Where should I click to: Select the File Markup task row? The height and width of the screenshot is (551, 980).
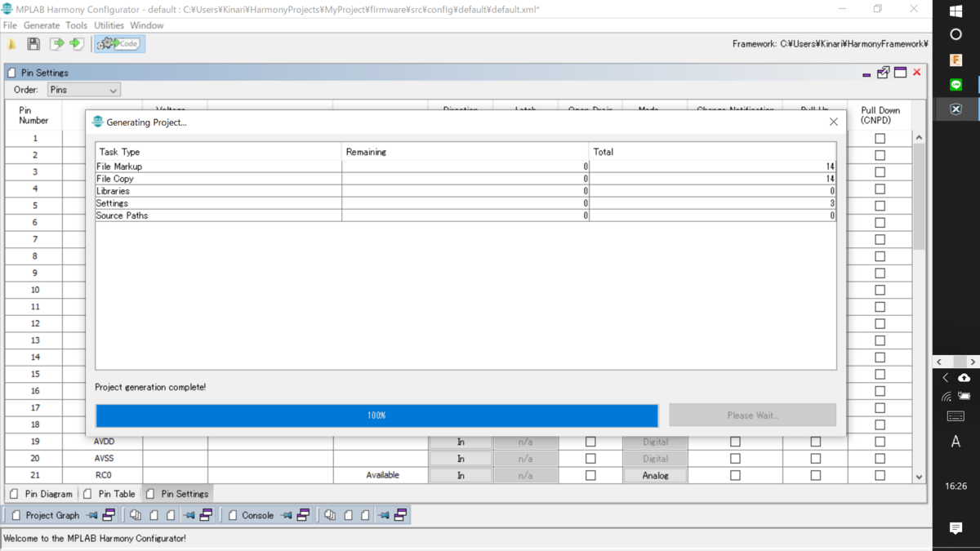pyautogui.click(x=465, y=167)
